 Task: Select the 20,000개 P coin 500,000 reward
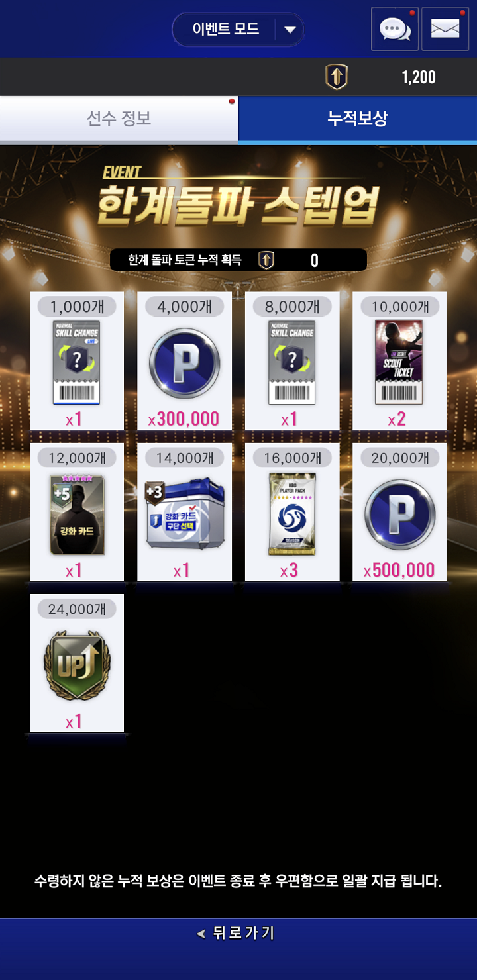(x=399, y=512)
